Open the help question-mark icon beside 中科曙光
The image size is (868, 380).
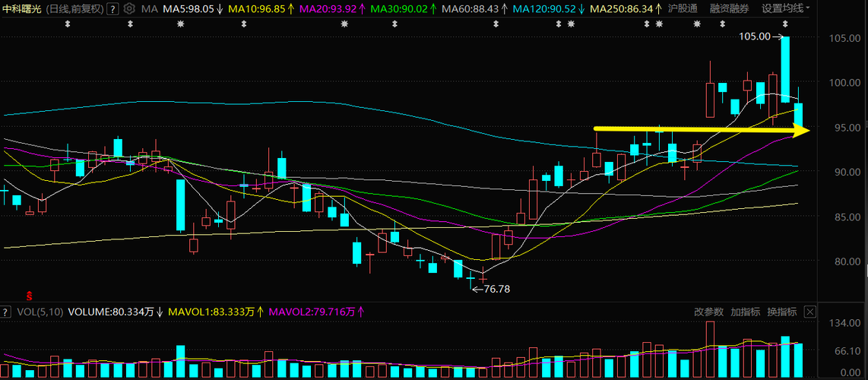coord(113,9)
